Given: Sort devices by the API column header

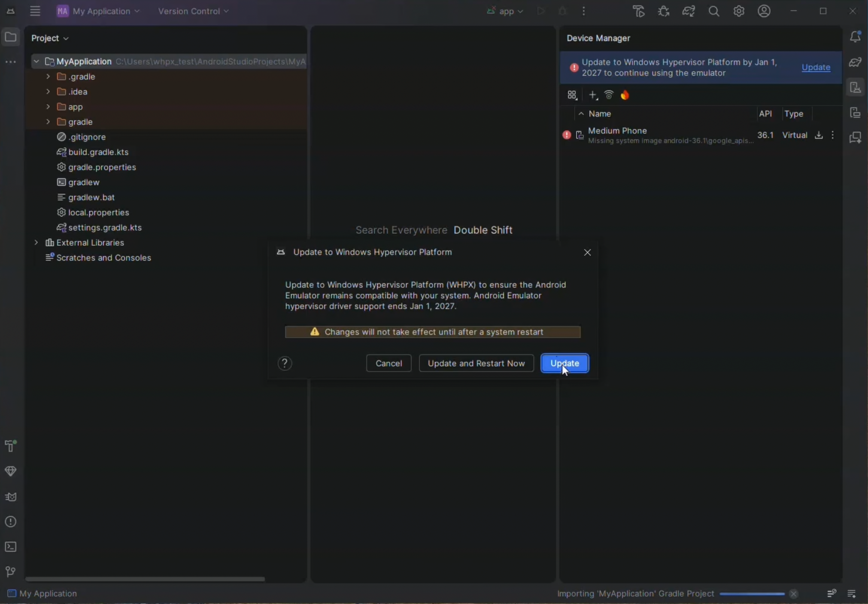Looking at the screenshot, I should pos(765,114).
